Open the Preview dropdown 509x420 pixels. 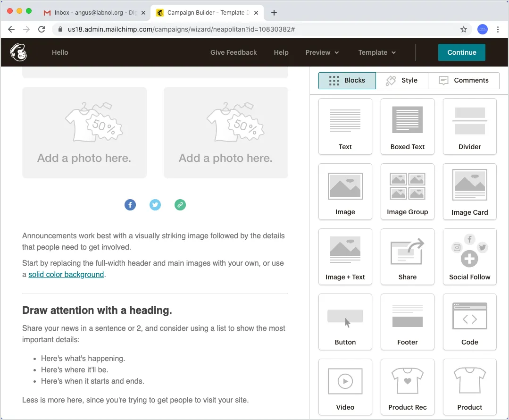322,52
